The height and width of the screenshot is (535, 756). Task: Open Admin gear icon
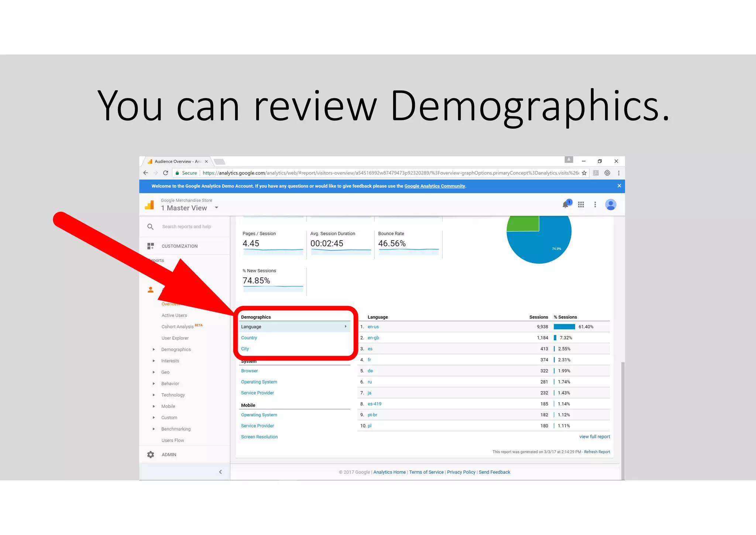pos(151,454)
